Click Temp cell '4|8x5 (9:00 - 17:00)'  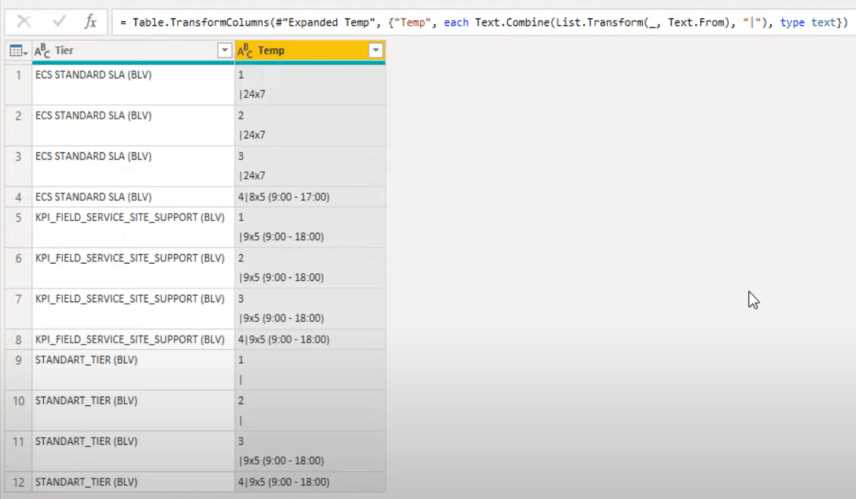[x=310, y=197]
